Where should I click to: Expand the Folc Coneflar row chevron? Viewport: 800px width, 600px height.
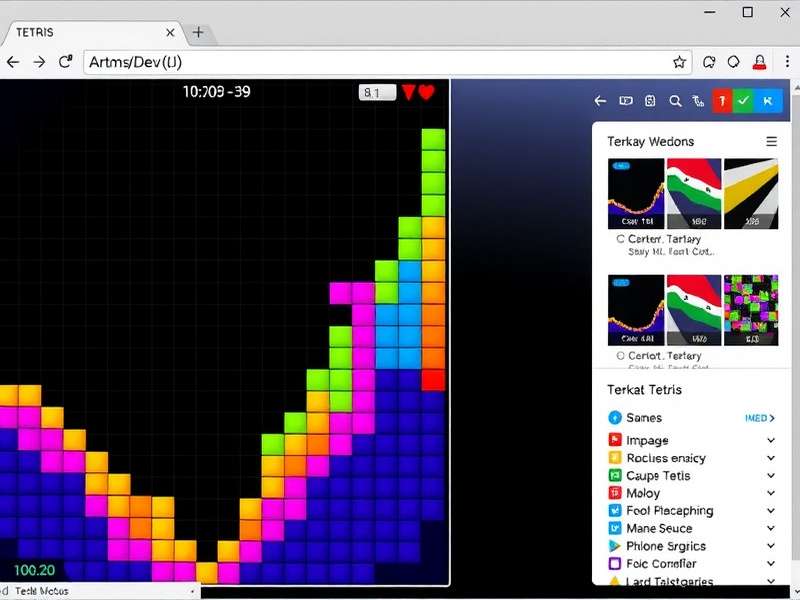771,563
